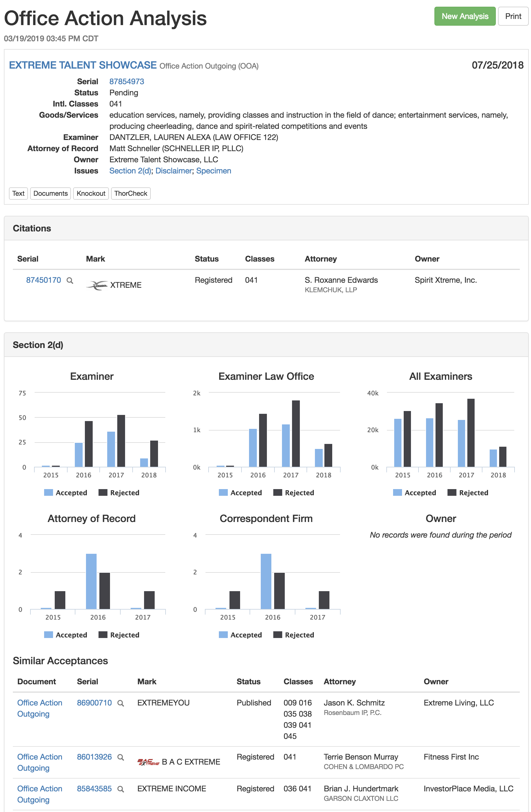Open ThorCheck for this mark
531x812 pixels.
click(x=130, y=194)
